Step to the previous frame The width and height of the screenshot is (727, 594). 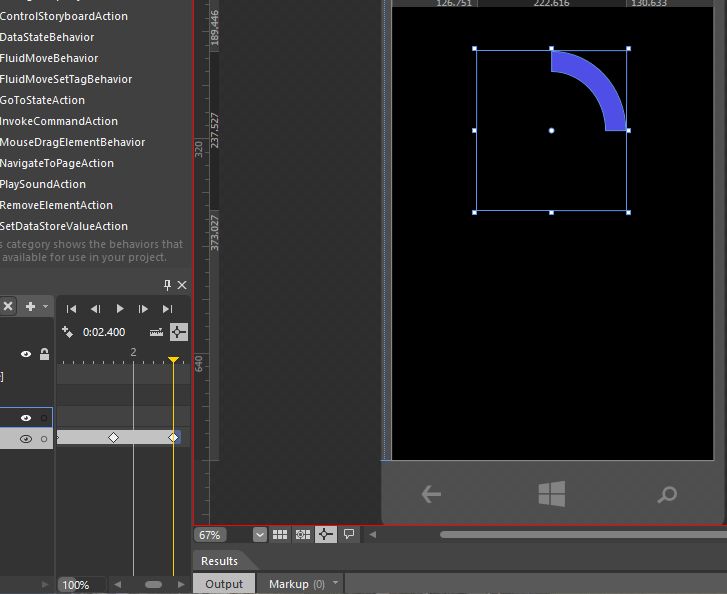tap(96, 309)
